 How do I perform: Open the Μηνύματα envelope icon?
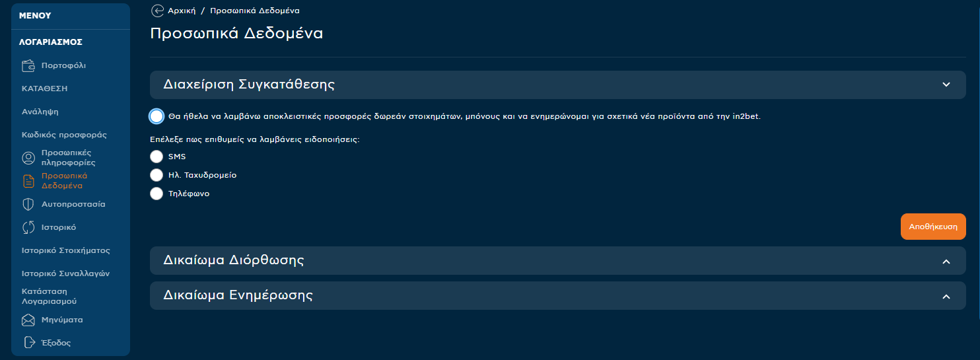pyautogui.click(x=28, y=320)
